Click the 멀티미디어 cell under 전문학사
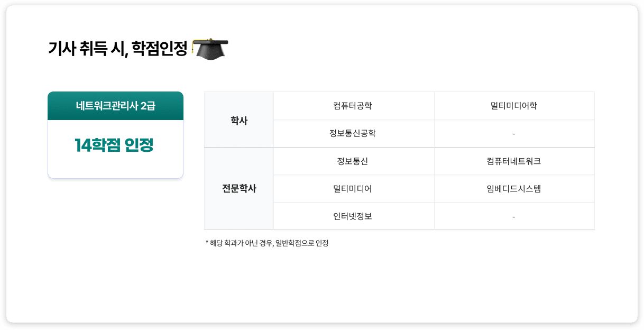The image size is (644, 330). [x=353, y=189]
